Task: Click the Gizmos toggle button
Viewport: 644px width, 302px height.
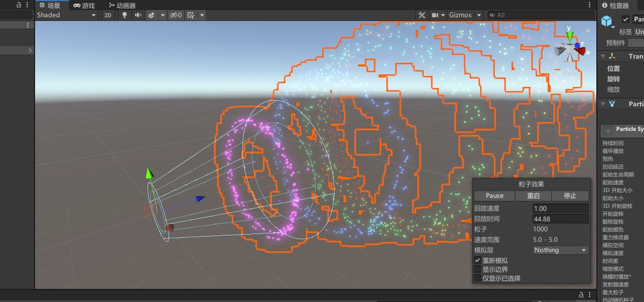Action: tap(460, 15)
